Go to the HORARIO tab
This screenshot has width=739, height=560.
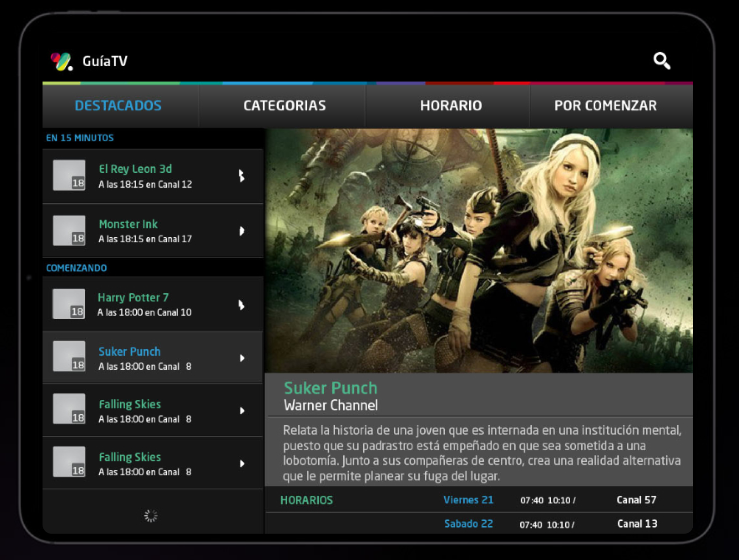[x=450, y=106]
